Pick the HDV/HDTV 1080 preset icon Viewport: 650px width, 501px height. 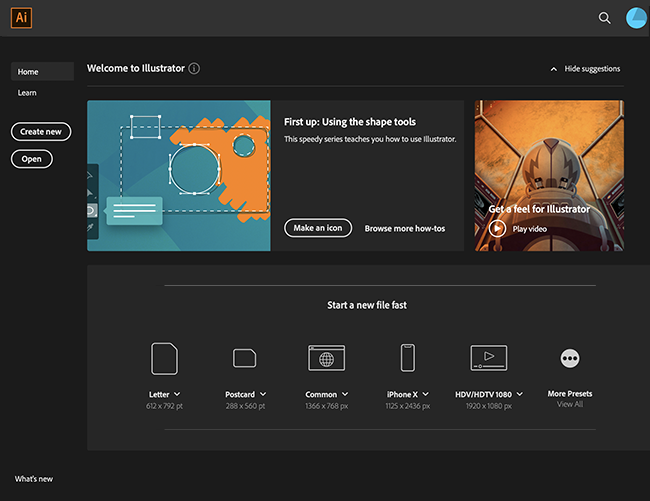click(488, 358)
